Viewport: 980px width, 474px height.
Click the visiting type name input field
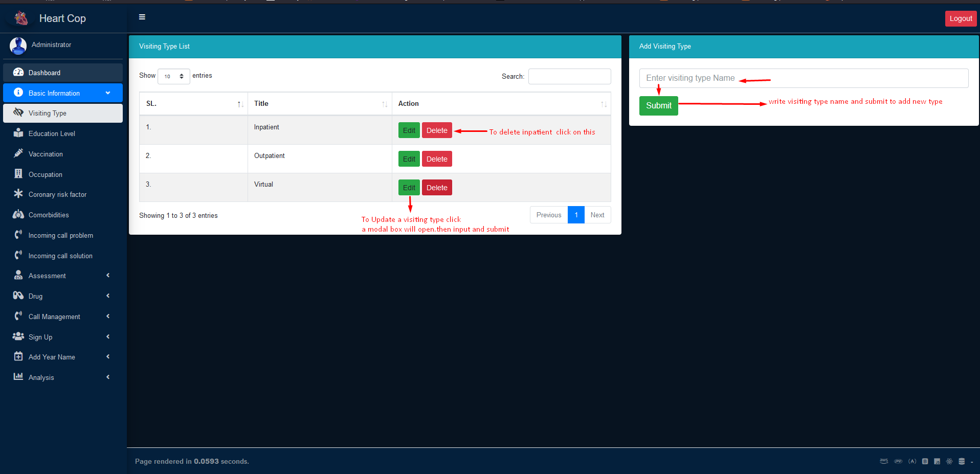click(x=803, y=78)
